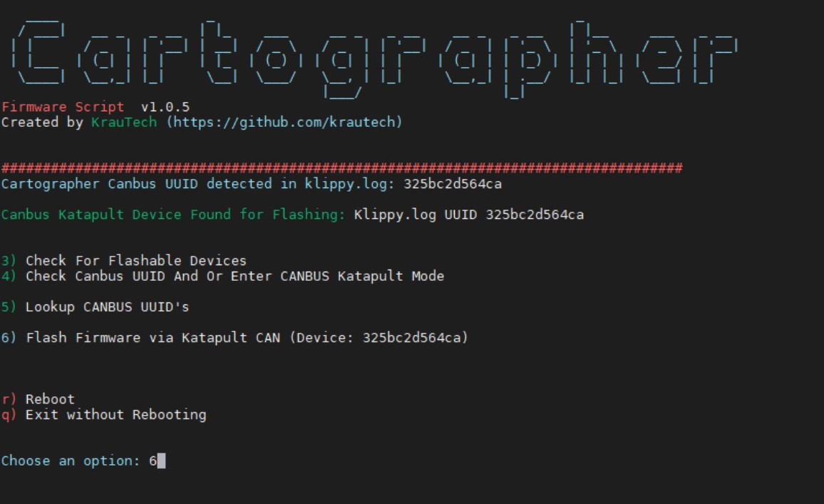Click the Reboot menu option
The width and height of the screenshot is (824, 504).
coord(50,399)
